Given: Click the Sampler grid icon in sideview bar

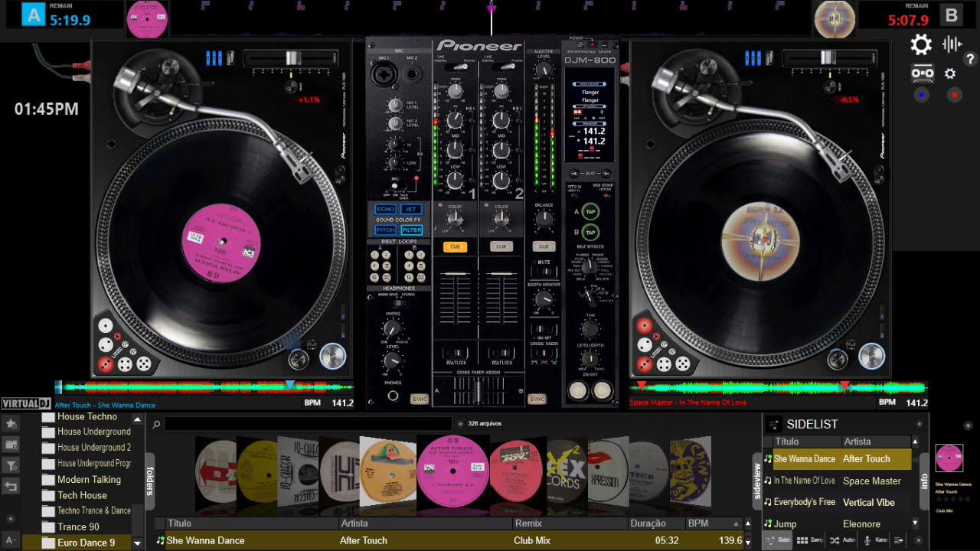Looking at the screenshot, I should click(802, 540).
